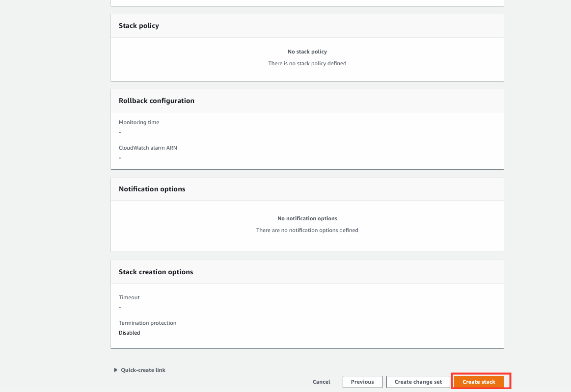Image resolution: width=571 pixels, height=392 pixels.
Task: Cancel the stack creation
Action: pos(321,382)
